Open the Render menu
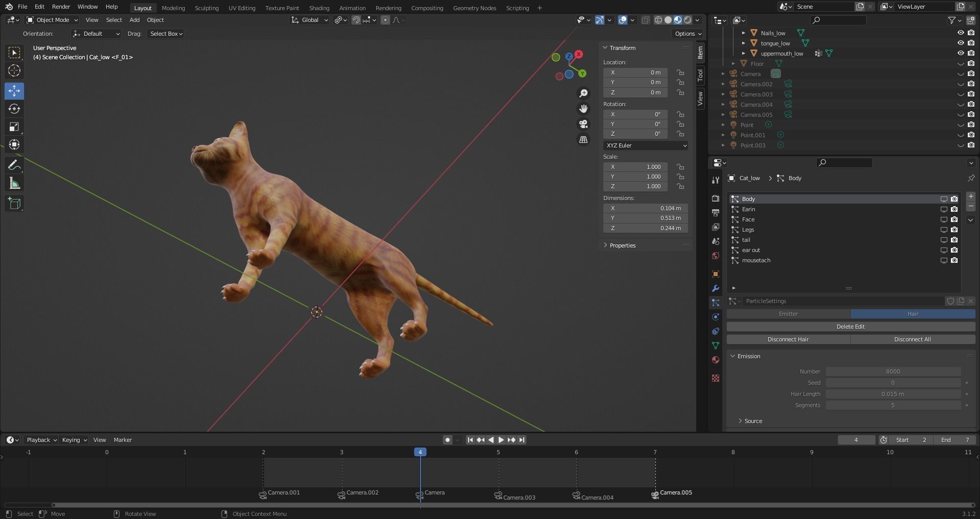 pyautogui.click(x=61, y=7)
